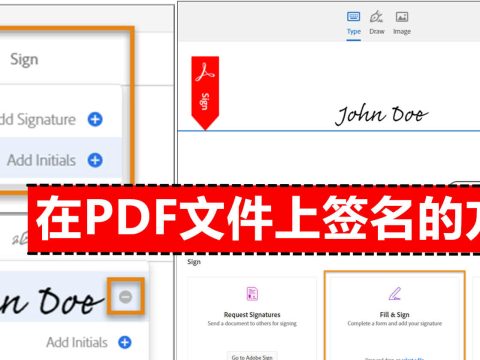Click the plus icon beside Add Signature
480x360 pixels.
[95, 119]
